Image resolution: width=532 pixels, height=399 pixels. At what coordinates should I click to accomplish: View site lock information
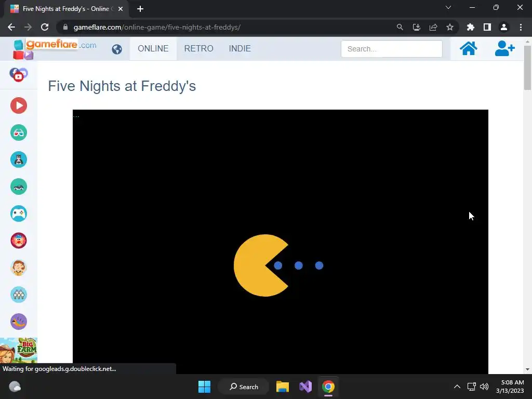tap(65, 27)
